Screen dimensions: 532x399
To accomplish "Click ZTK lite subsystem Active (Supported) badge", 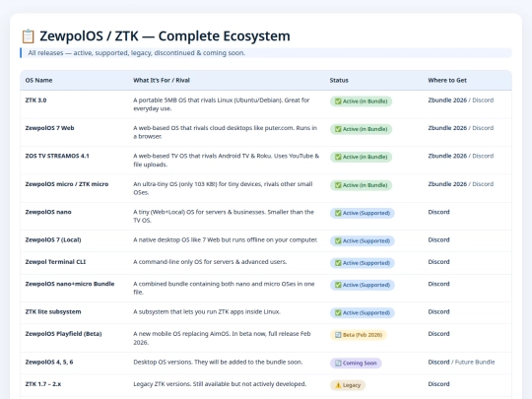I will coord(363,312).
